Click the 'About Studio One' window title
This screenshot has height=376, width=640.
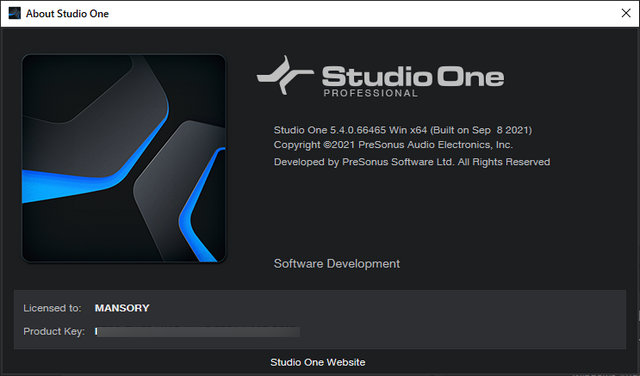click(67, 13)
